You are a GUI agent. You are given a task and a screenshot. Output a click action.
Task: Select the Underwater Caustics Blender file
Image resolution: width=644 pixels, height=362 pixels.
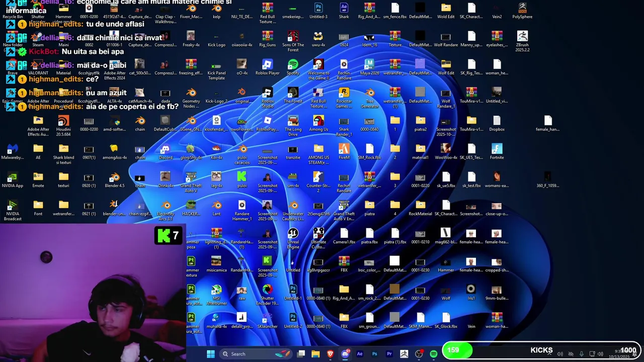click(x=293, y=210)
